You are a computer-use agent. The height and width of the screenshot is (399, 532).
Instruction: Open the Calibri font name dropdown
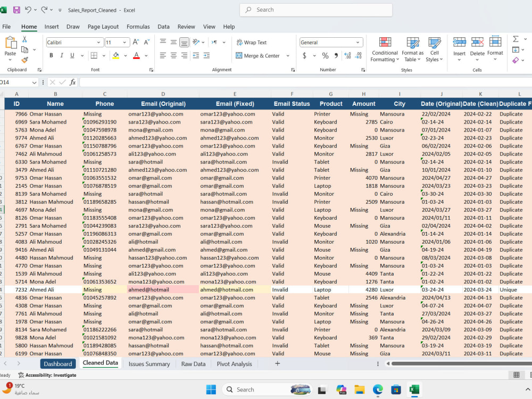(x=98, y=43)
